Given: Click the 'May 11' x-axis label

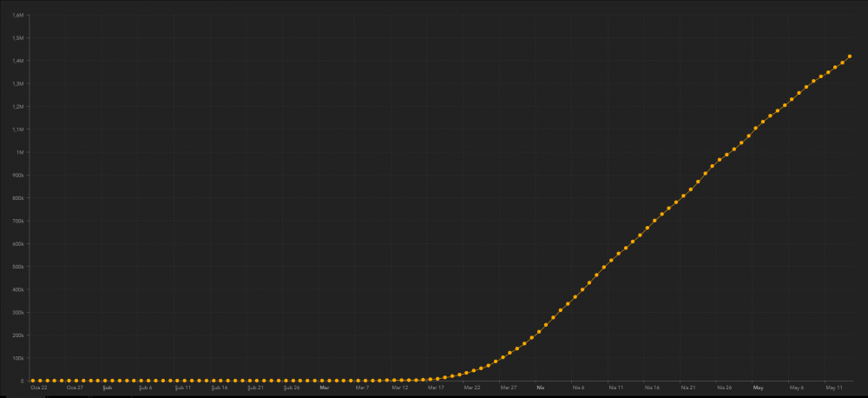Looking at the screenshot, I should [833, 388].
